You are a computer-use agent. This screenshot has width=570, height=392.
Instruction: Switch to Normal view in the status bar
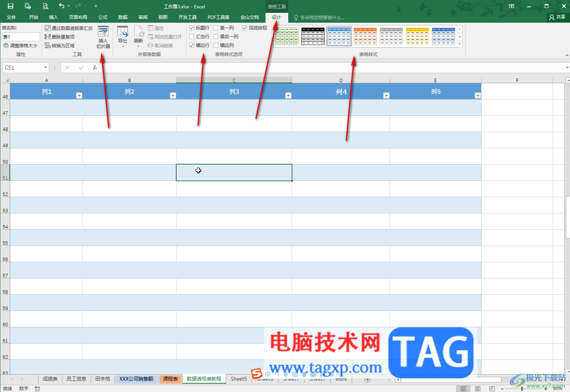coord(463,389)
